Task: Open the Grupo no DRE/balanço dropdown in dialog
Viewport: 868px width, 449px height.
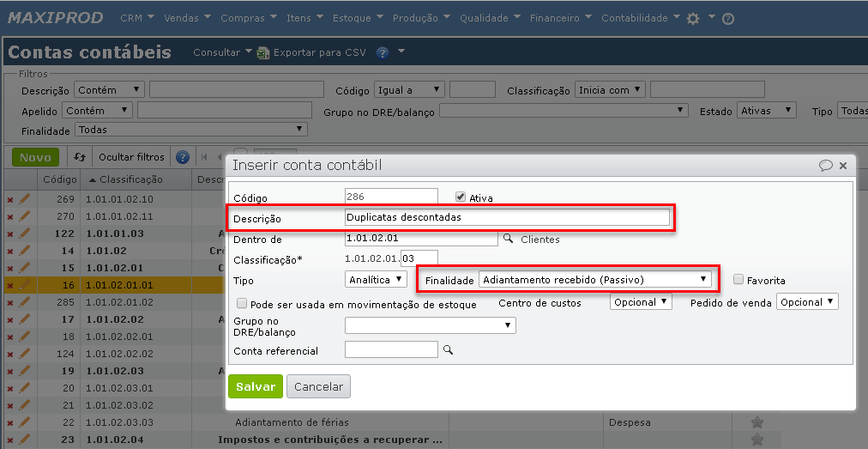Action: (430, 325)
